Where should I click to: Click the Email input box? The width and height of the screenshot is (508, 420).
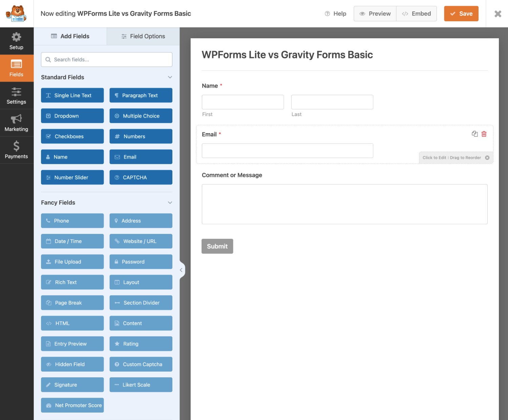(x=288, y=151)
